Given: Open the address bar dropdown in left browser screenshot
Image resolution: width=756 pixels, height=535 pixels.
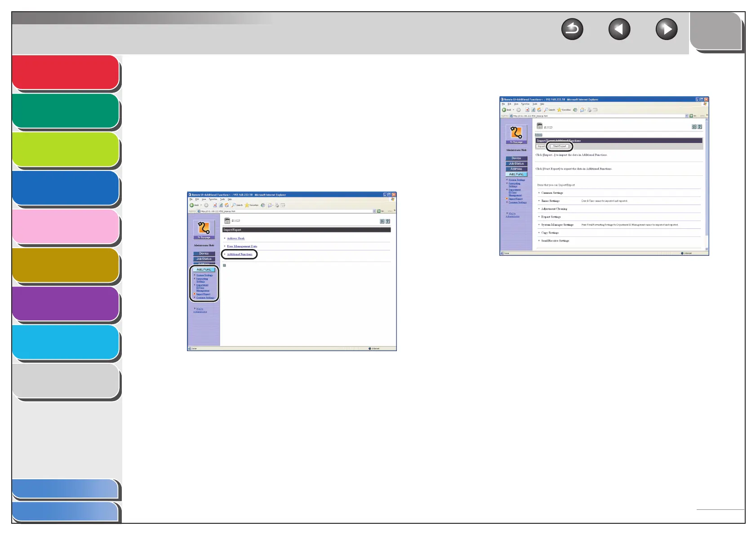Looking at the screenshot, I should click(374, 211).
